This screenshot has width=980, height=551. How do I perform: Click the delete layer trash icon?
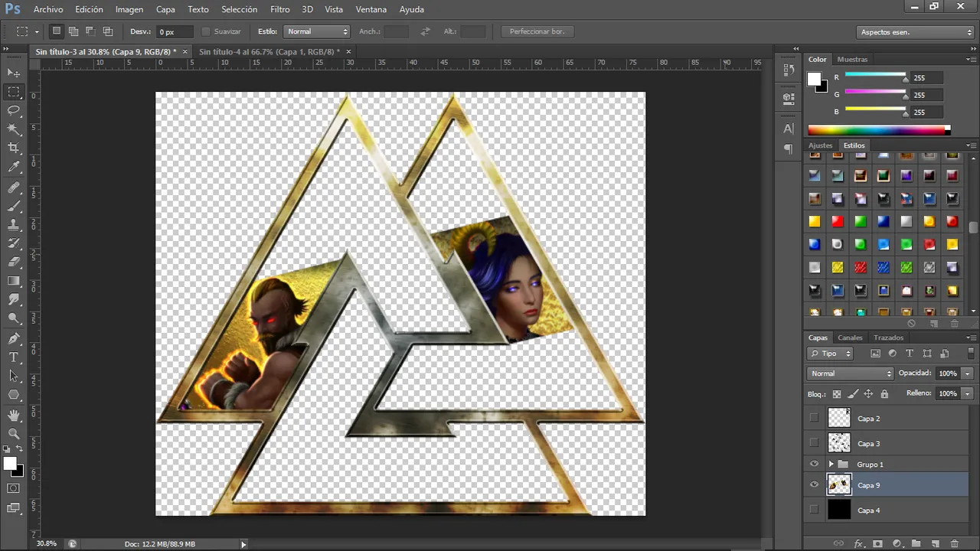tap(954, 543)
